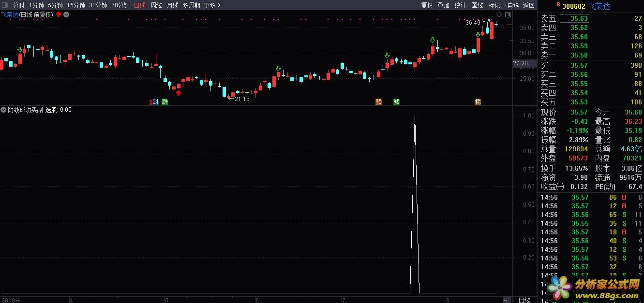
Task: Click the 总额 value 4.63亿
Action: pyautogui.click(x=631, y=149)
